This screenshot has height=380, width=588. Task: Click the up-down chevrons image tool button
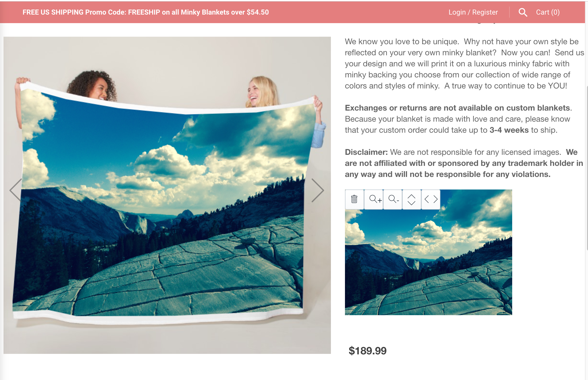(412, 199)
